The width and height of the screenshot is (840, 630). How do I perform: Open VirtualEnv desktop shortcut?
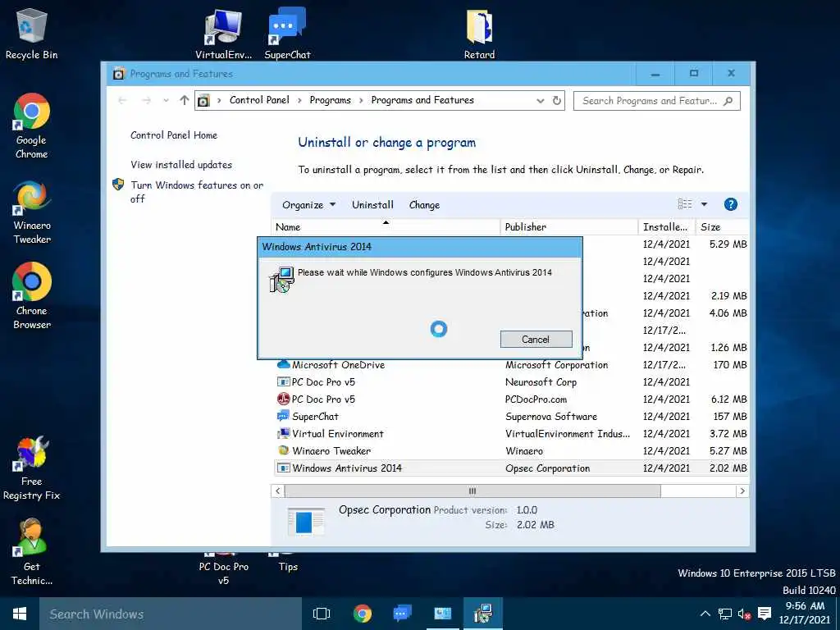click(x=223, y=34)
